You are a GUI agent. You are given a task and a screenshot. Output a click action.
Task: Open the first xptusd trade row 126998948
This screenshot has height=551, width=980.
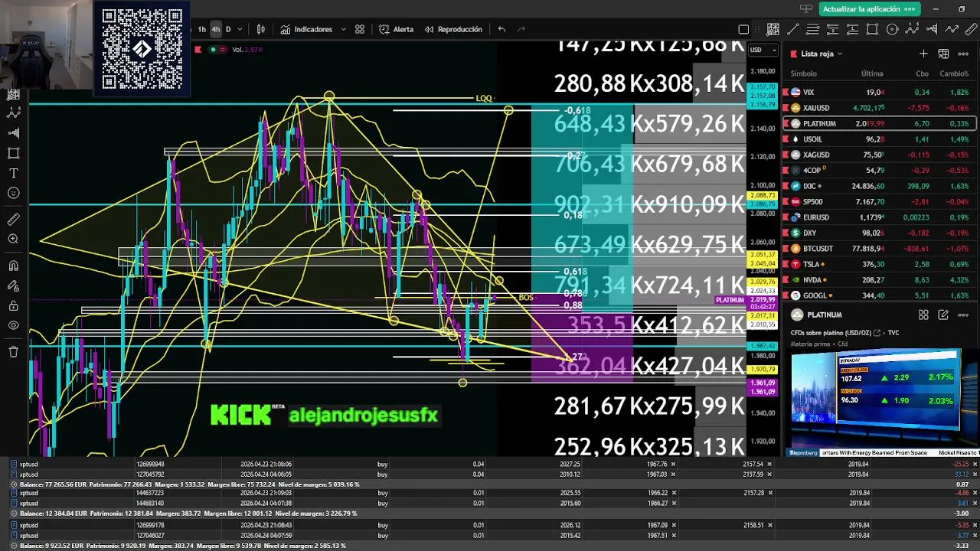pyautogui.click(x=490, y=464)
